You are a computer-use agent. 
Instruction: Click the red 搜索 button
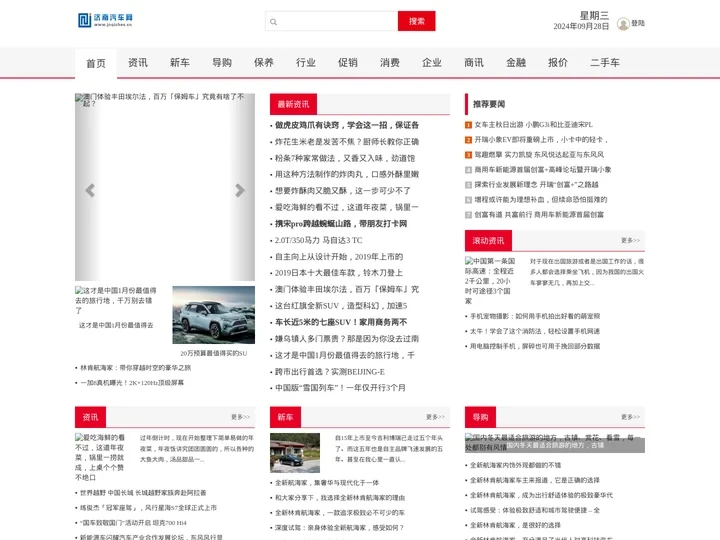pyautogui.click(x=416, y=21)
